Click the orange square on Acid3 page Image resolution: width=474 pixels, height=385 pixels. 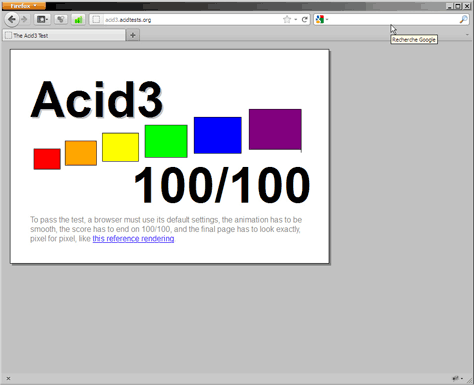[x=81, y=153]
